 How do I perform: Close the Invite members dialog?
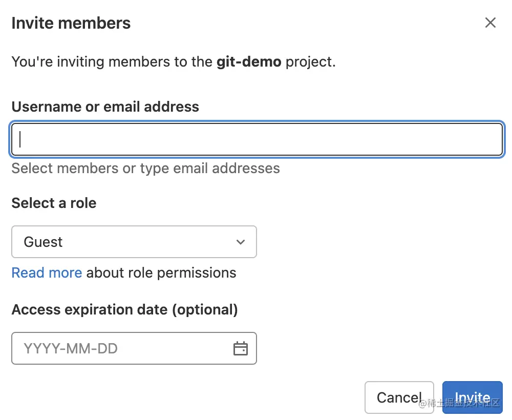[490, 23]
